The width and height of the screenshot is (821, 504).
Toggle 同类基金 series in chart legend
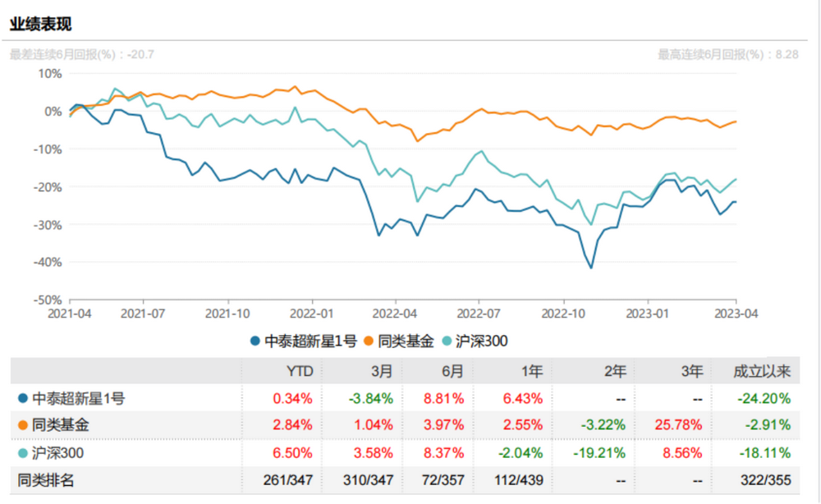(398, 341)
